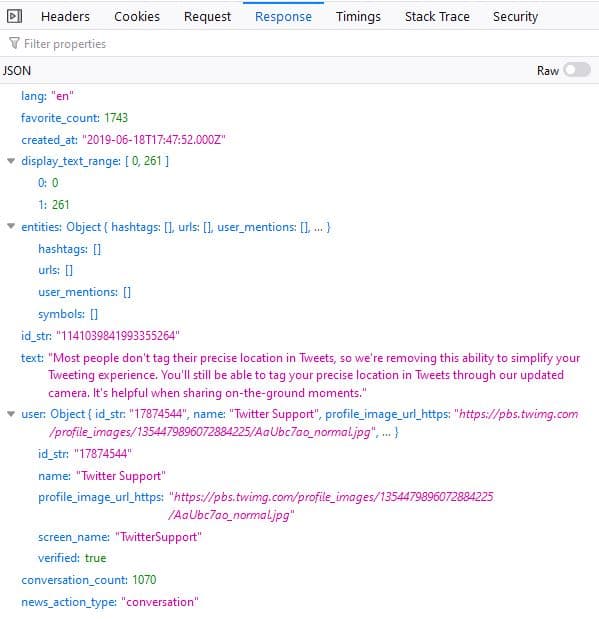
Task: Open the Timings tab
Action: (x=358, y=17)
